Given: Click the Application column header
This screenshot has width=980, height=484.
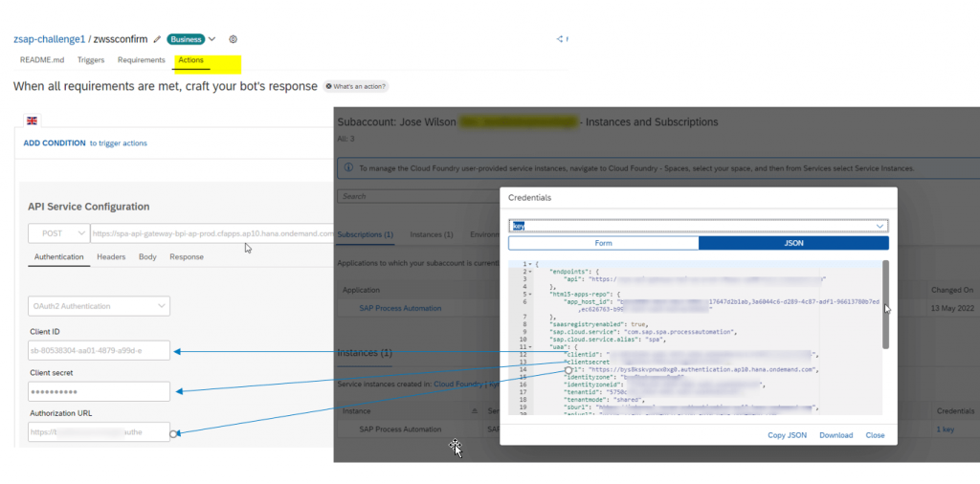Looking at the screenshot, I should [x=361, y=291].
